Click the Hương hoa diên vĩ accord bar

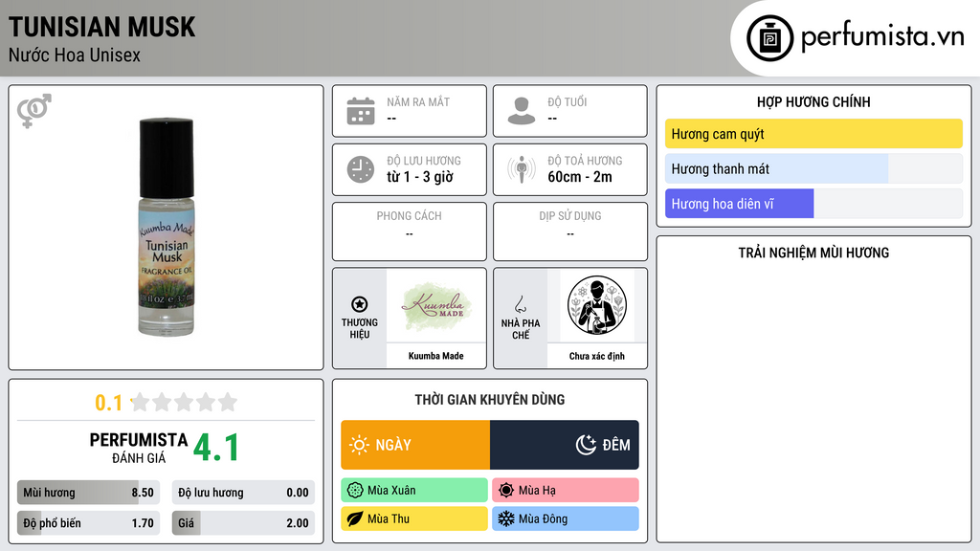tap(813, 204)
